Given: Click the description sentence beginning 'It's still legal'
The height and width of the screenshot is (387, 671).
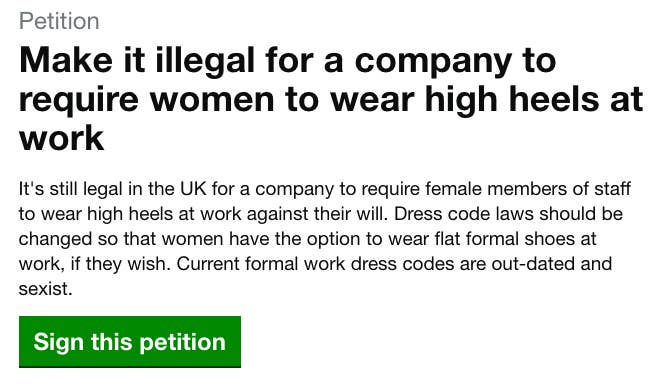Looking at the screenshot, I should (324, 201).
